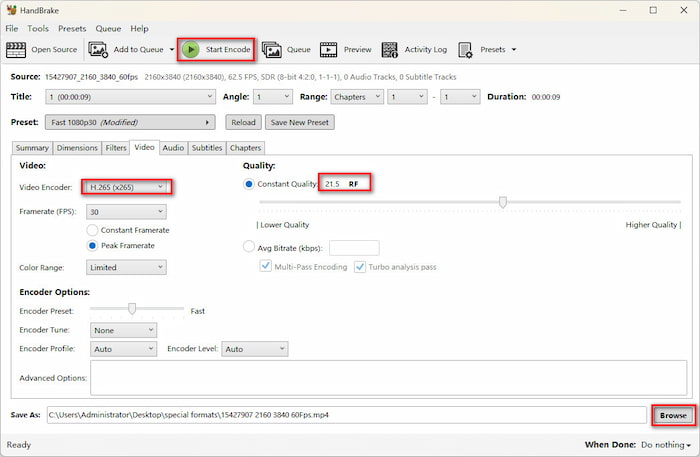Screen dimensions: 700x457
Task: Click the Activity Log label
Action: (x=425, y=50)
